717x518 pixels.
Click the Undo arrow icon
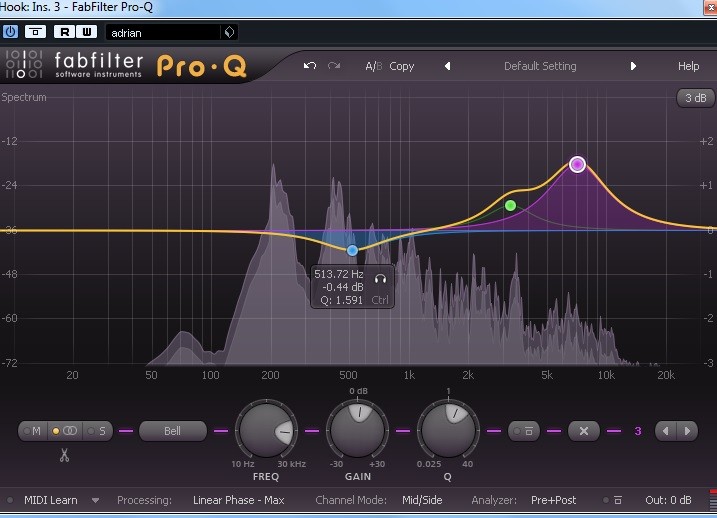[310, 66]
